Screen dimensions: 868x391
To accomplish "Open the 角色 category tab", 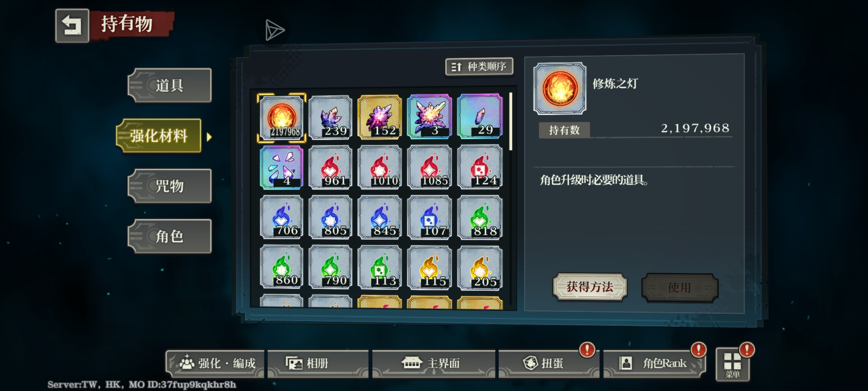I will 170,236.
